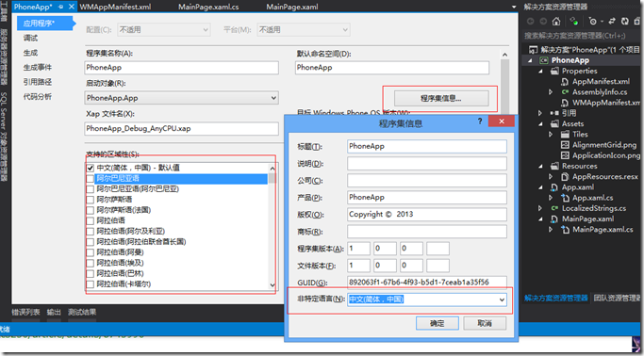Open the 生成事件 settings page
Viewport: 644px width, 356px height.
38,67
